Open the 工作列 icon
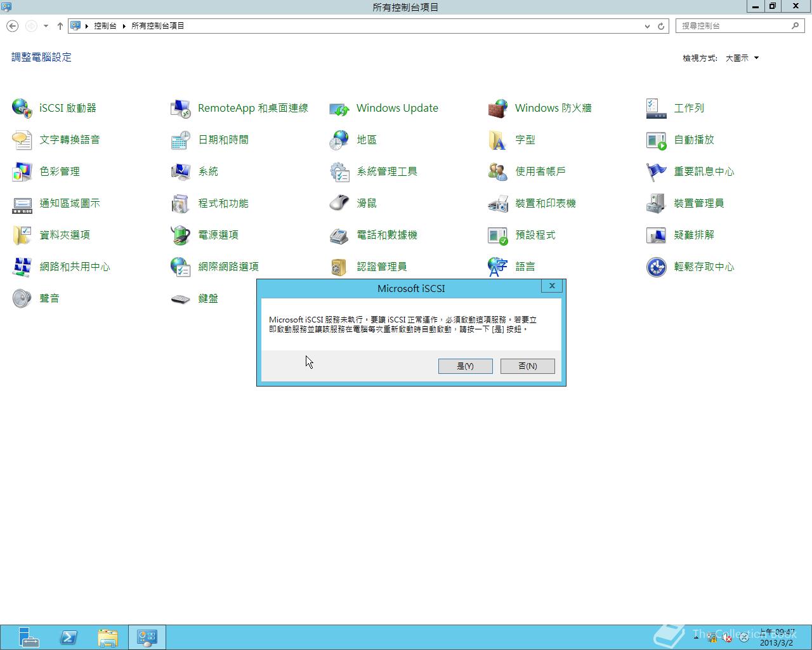Image resolution: width=812 pixels, height=650 pixels. pos(657,108)
